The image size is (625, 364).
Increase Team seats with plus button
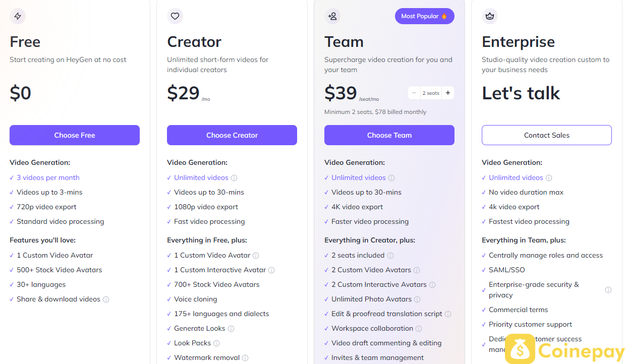(x=448, y=93)
